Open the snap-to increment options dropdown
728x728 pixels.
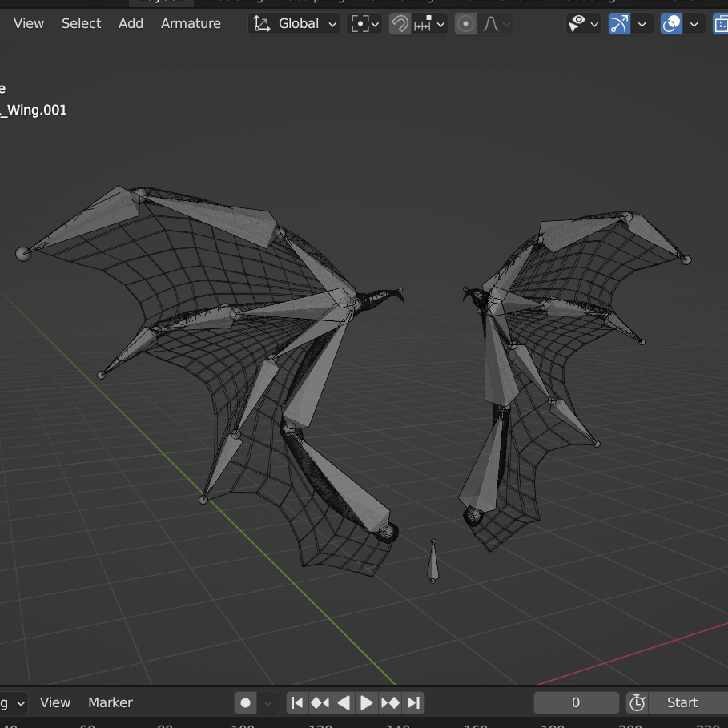point(429,24)
